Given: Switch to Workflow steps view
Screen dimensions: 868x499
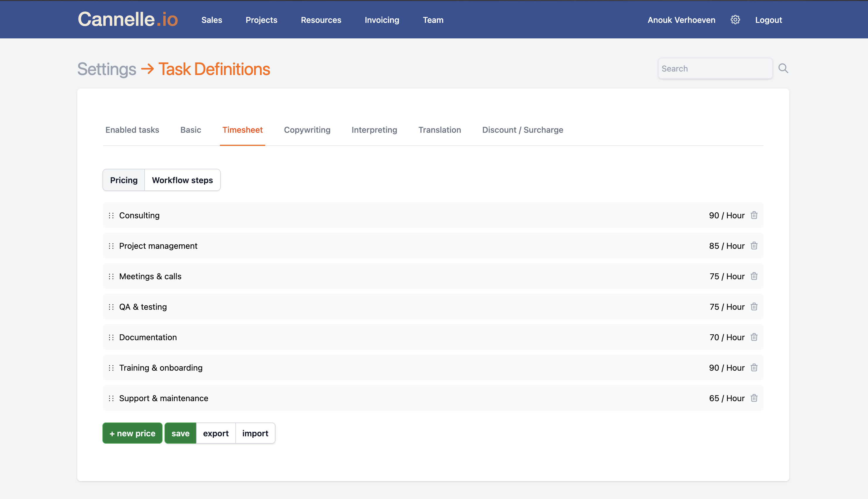Looking at the screenshot, I should point(182,180).
